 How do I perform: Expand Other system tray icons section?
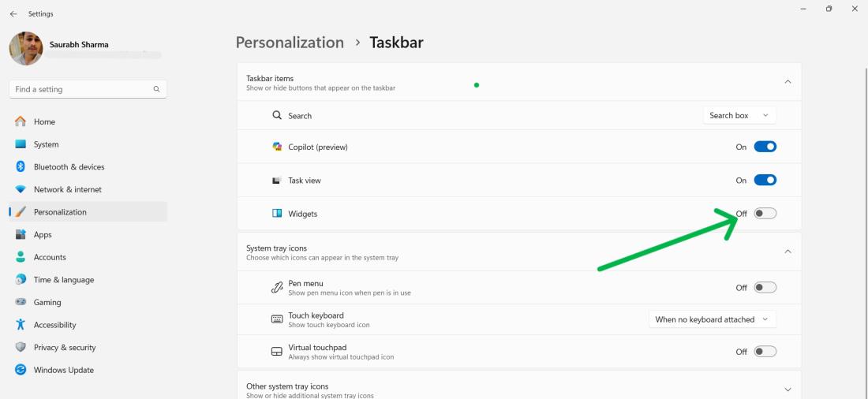(787, 390)
